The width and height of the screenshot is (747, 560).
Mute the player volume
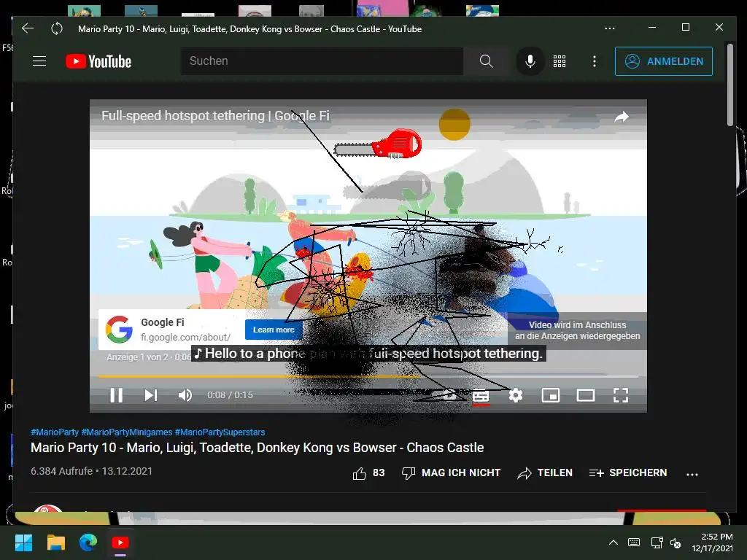(x=185, y=395)
